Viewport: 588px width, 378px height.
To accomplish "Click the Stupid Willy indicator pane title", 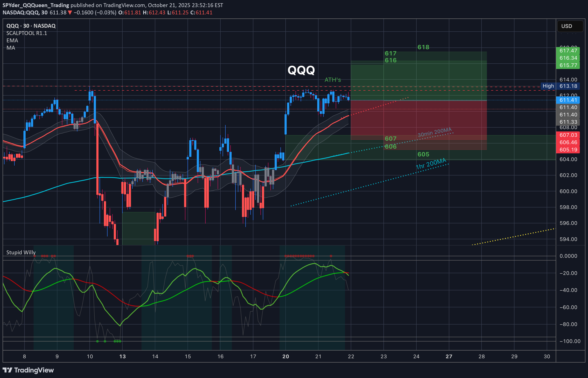I will [21, 252].
